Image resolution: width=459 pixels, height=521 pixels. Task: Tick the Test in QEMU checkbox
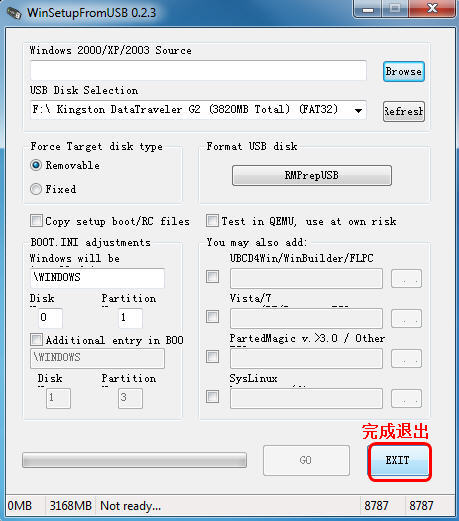click(x=212, y=221)
